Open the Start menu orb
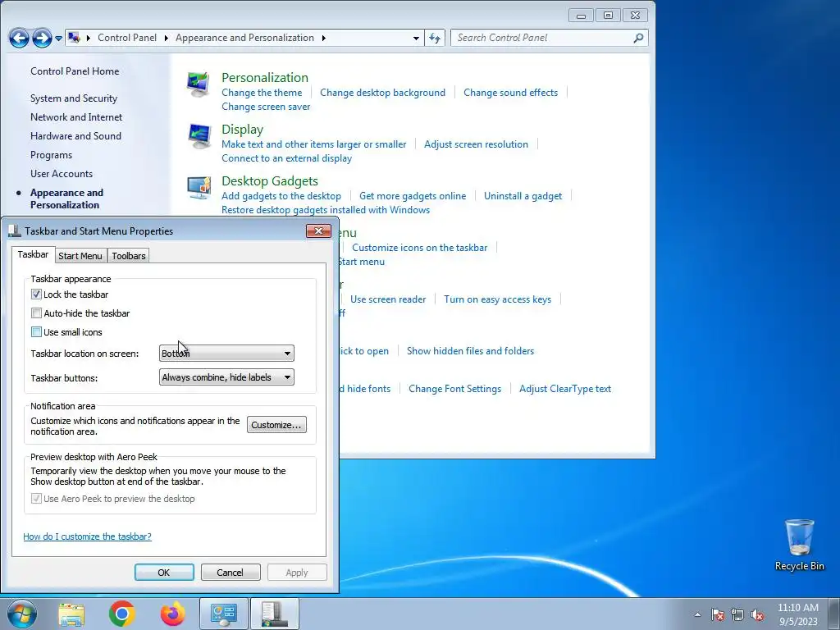 click(x=22, y=614)
